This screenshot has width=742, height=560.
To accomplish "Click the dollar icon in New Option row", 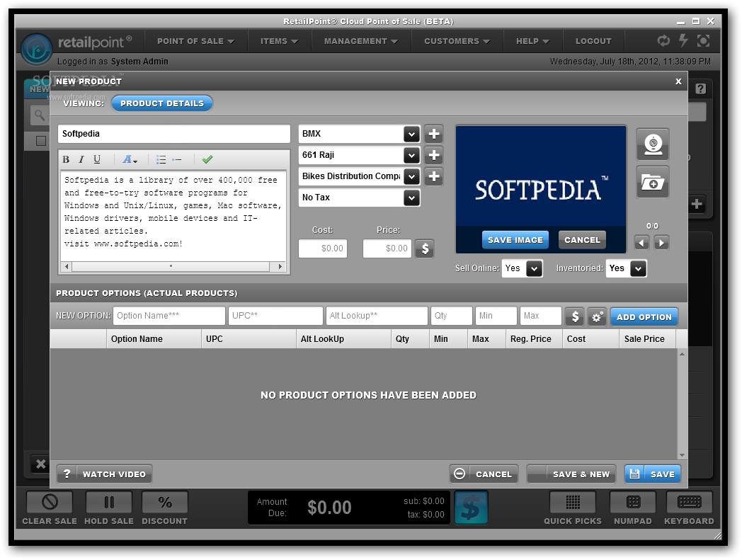I will 575,316.
